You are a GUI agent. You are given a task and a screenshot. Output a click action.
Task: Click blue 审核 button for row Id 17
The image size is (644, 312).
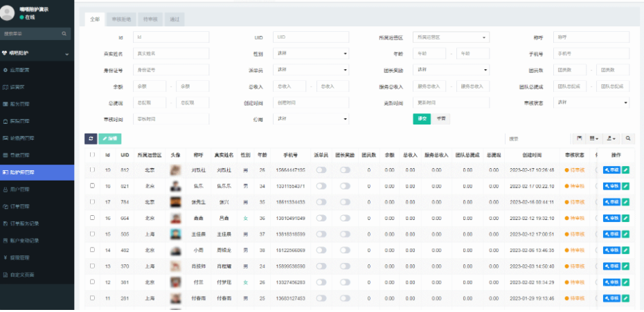tap(611, 202)
